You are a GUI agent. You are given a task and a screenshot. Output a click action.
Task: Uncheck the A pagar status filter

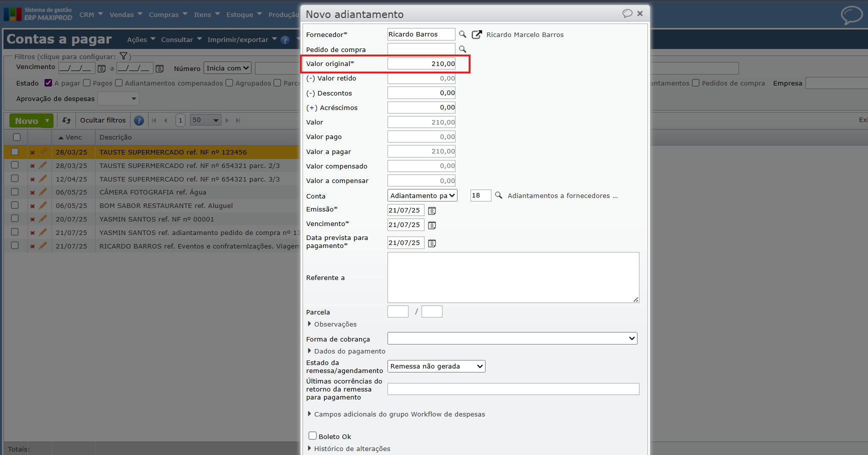48,83
